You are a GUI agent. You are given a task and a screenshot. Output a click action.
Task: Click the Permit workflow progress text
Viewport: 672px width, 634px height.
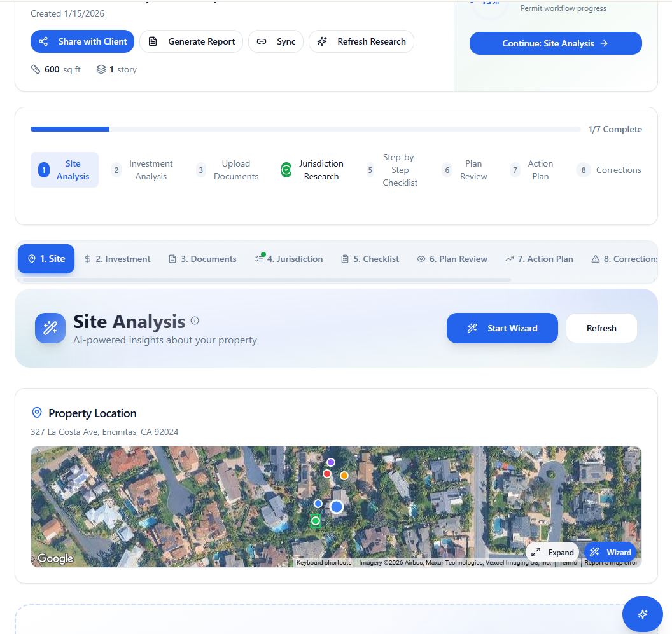(x=563, y=8)
